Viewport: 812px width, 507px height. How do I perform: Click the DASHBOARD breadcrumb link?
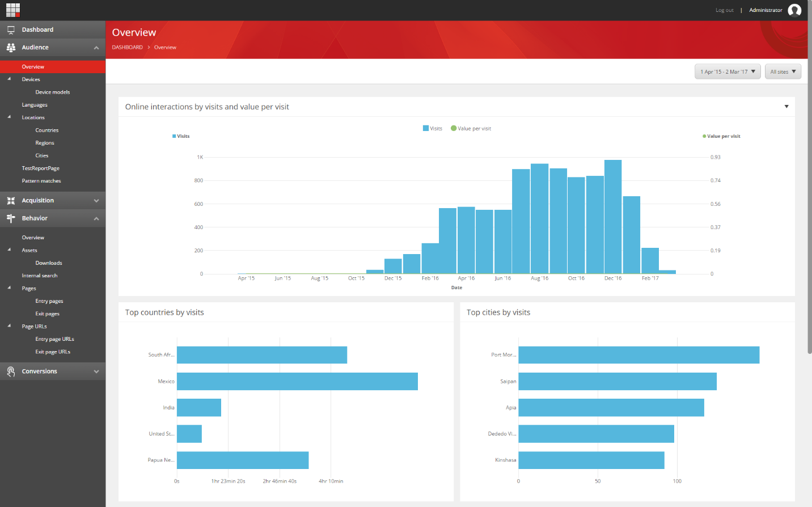pyautogui.click(x=127, y=47)
